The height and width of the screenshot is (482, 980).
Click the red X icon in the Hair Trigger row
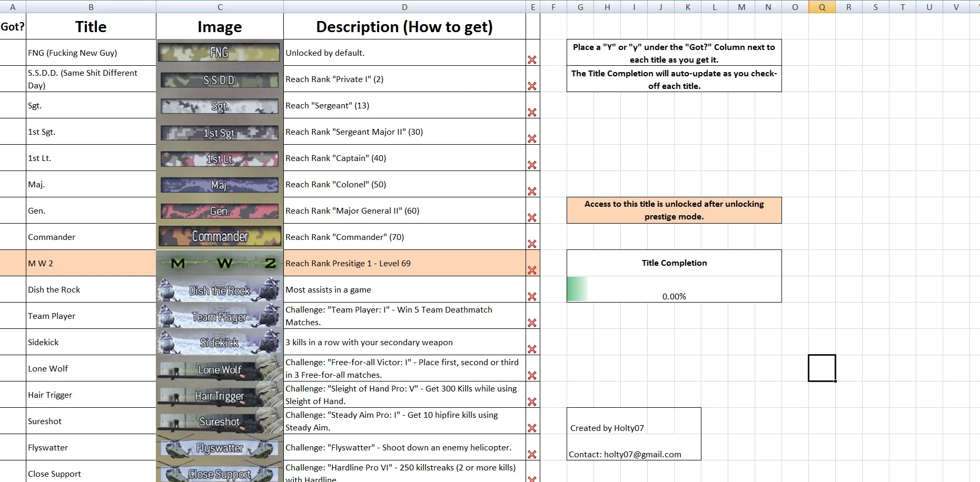click(532, 402)
